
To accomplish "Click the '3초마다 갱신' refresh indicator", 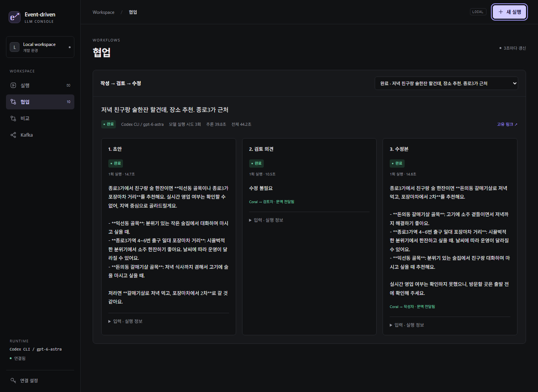I will [513, 48].
